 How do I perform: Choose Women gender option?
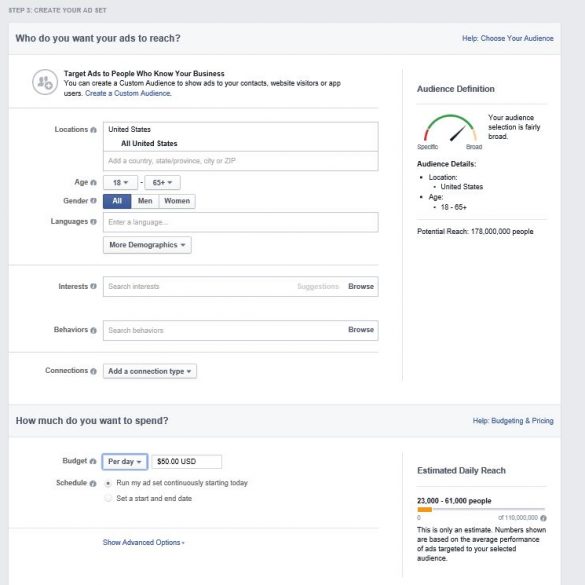click(x=177, y=201)
